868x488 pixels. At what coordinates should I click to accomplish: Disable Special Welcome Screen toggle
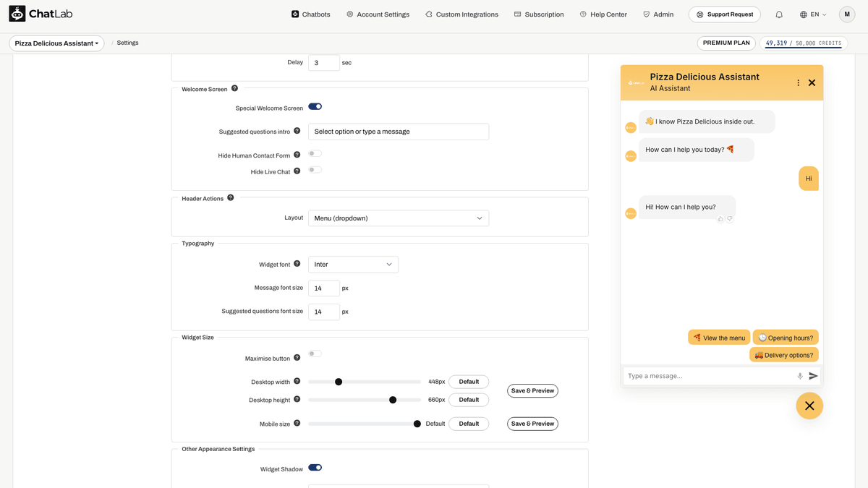tap(315, 106)
